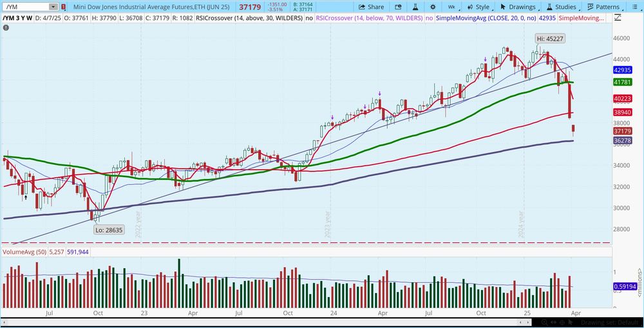
Task: Click the 28000 price axis tick
Action: point(621,229)
